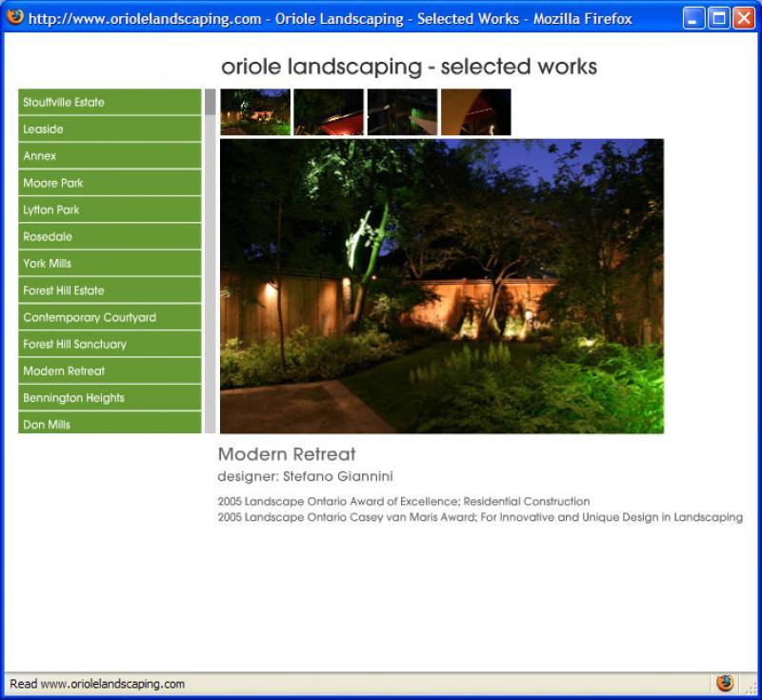Select Stouffville Estate from the project list

(110, 102)
